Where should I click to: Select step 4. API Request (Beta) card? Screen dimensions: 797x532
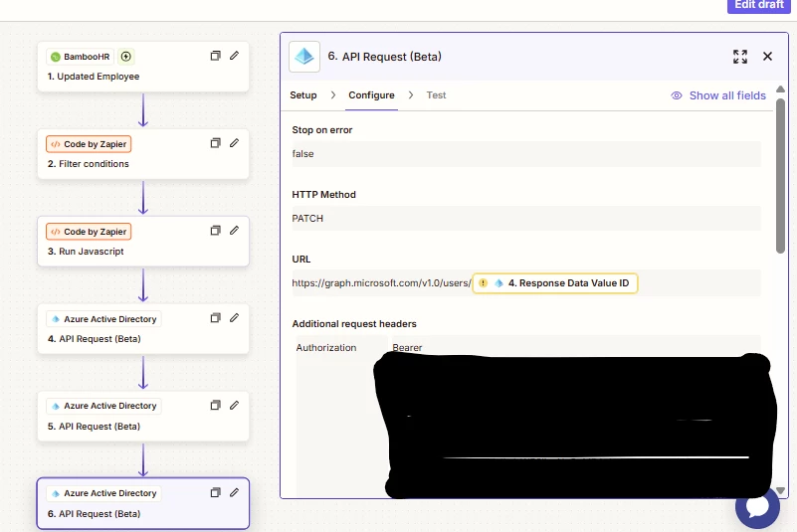click(x=143, y=329)
